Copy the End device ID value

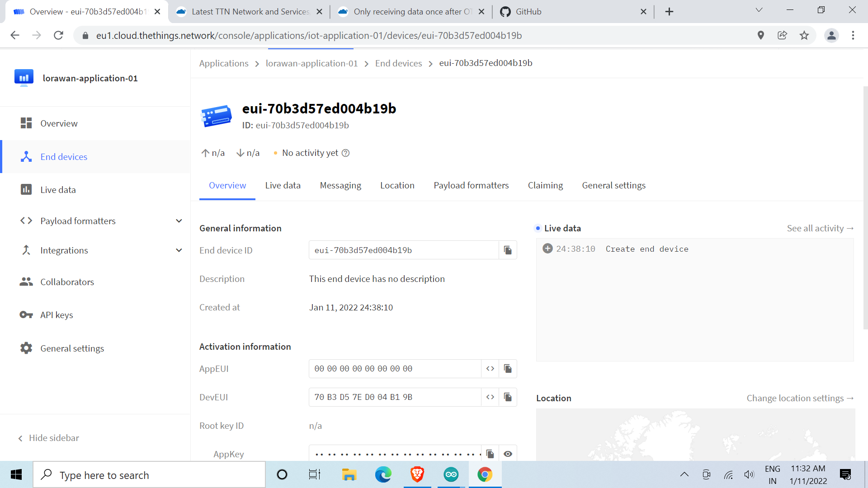508,250
